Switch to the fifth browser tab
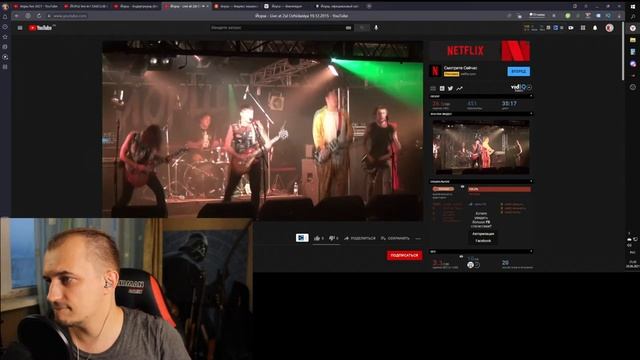The width and height of the screenshot is (640, 360). click(237, 6)
